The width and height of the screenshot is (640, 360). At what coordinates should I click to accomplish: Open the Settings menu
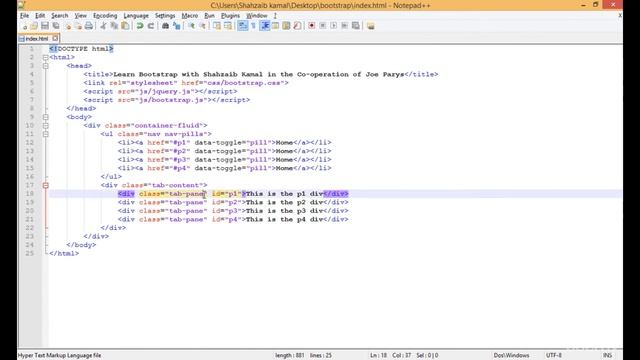pyautogui.click(x=165, y=16)
